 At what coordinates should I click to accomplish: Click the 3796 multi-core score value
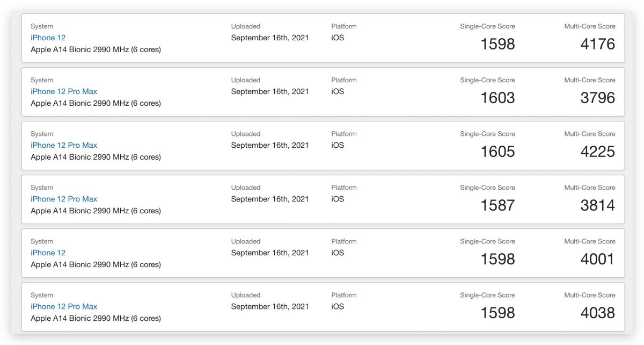[x=598, y=98]
